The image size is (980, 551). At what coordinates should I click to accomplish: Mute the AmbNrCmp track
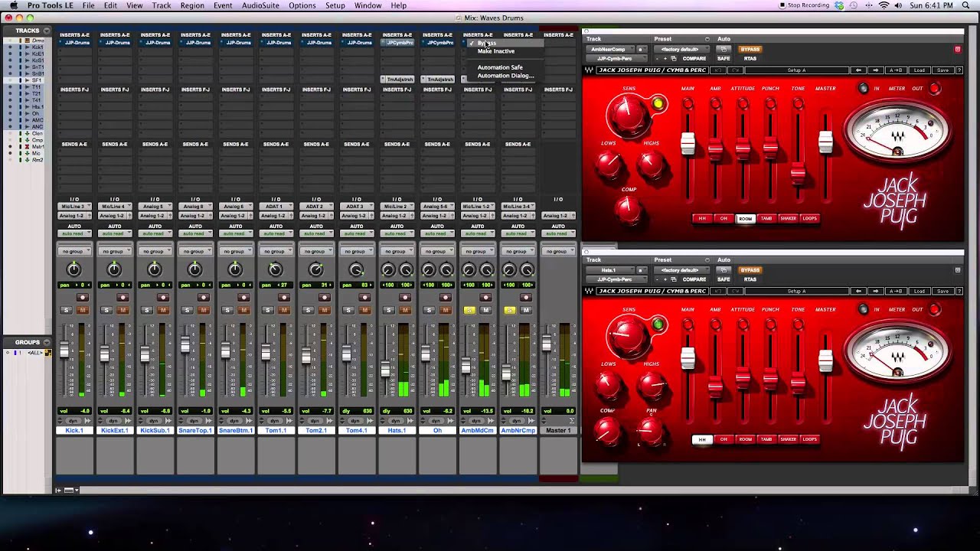[526, 310]
